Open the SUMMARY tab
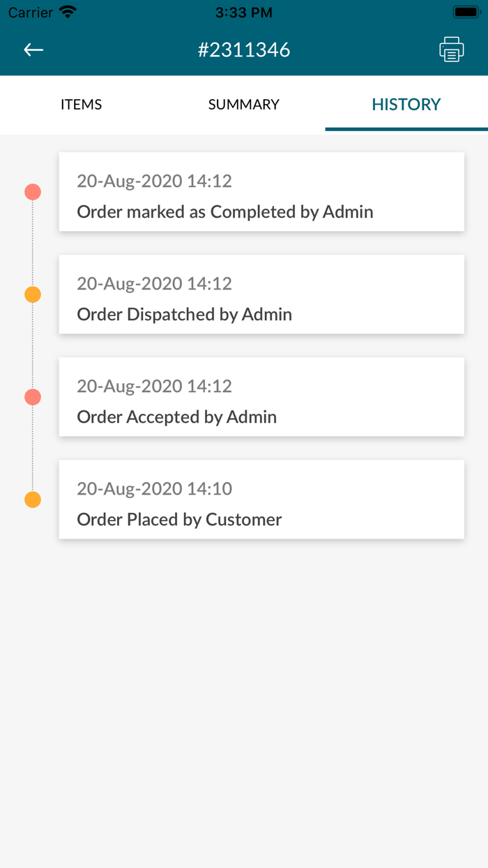Image resolution: width=488 pixels, height=868 pixels. [243, 105]
